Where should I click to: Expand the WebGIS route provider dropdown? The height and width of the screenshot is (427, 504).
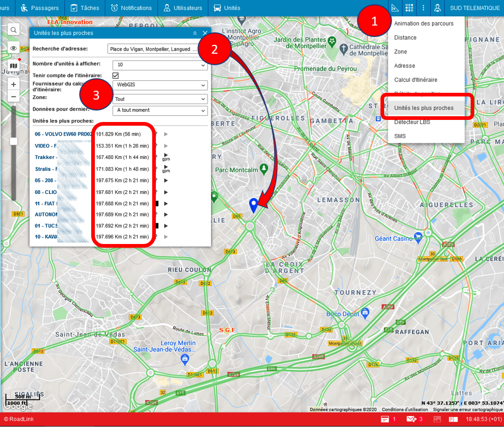[160, 84]
